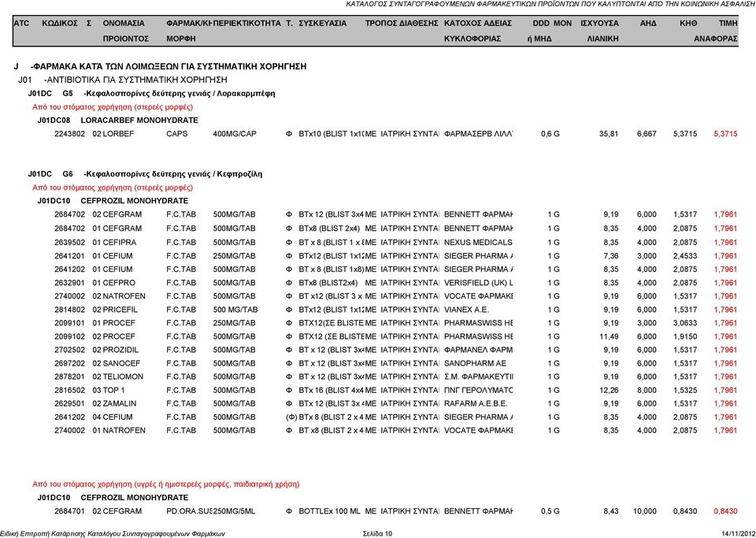Viewport: 756px width, 538px height.
Task: Select the G5 Λορακαρμπέφη group heading
Action: coord(151,94)
